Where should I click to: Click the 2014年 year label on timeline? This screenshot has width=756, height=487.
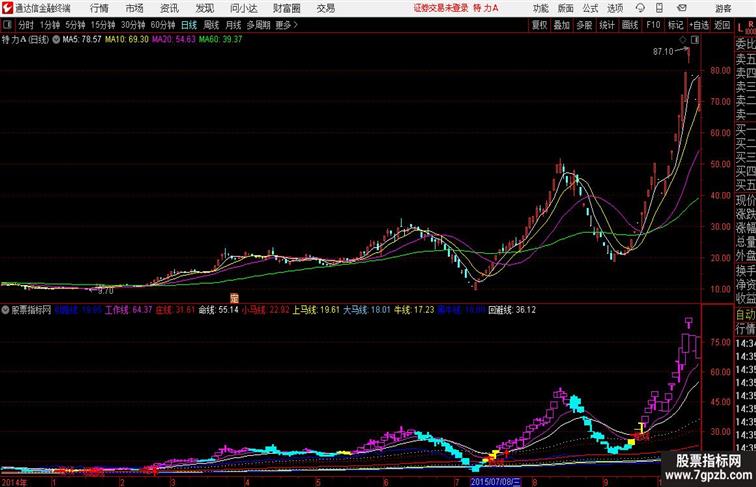[14, 483]
